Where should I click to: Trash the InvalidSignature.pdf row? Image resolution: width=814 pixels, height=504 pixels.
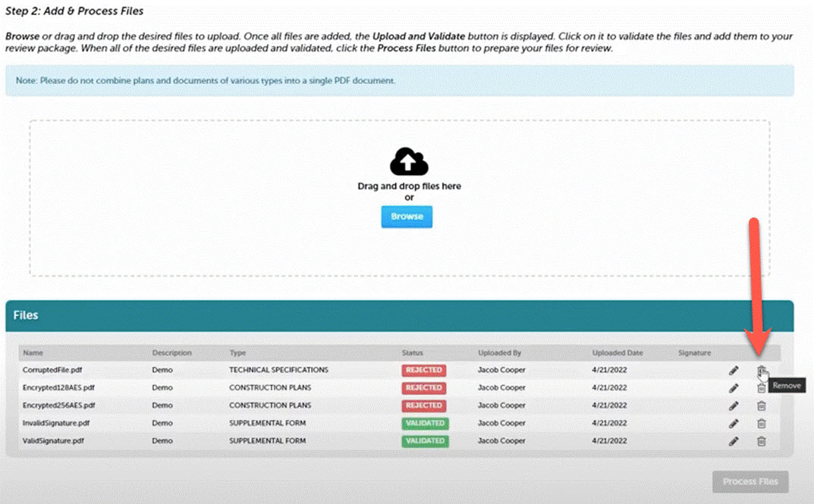(x=761, y=424)
